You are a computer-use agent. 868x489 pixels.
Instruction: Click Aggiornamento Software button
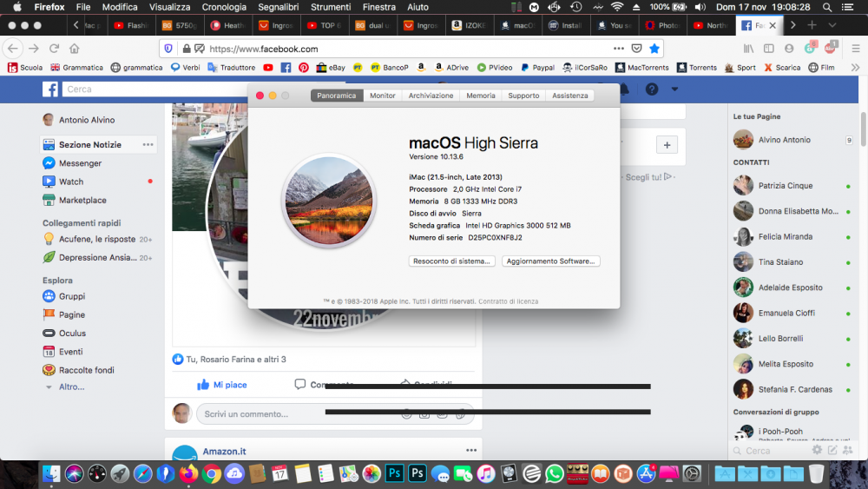click(551, 261)
